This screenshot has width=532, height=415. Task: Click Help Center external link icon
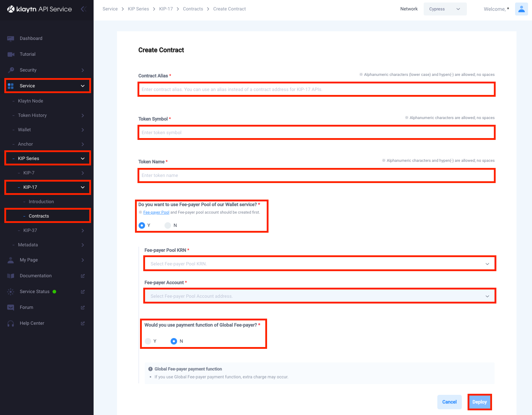[x=83, y=323]
